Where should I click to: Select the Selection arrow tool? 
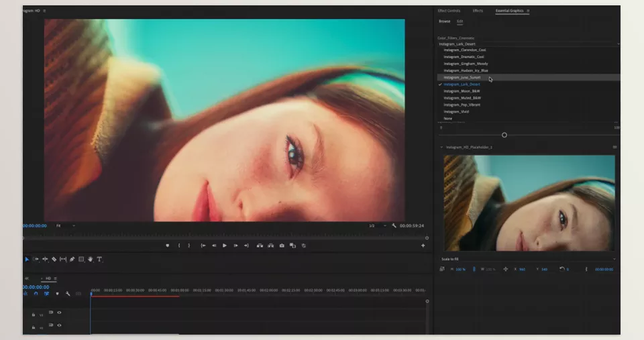coord(27,259)
